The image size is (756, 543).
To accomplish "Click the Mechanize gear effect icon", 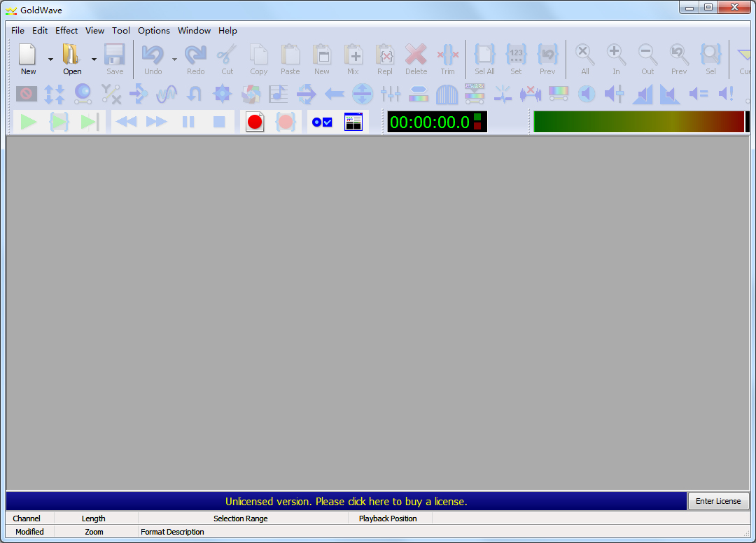I will click(x=223, y=94).
